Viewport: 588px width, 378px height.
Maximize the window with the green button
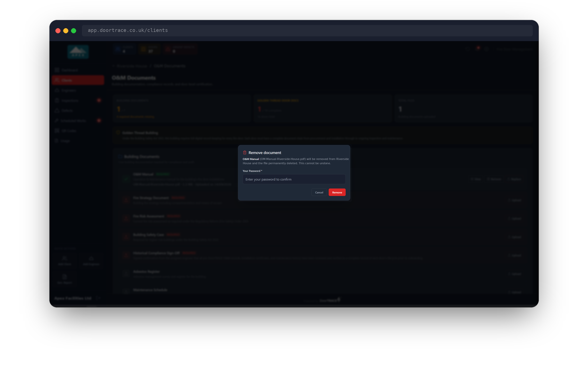pos(74,31)
